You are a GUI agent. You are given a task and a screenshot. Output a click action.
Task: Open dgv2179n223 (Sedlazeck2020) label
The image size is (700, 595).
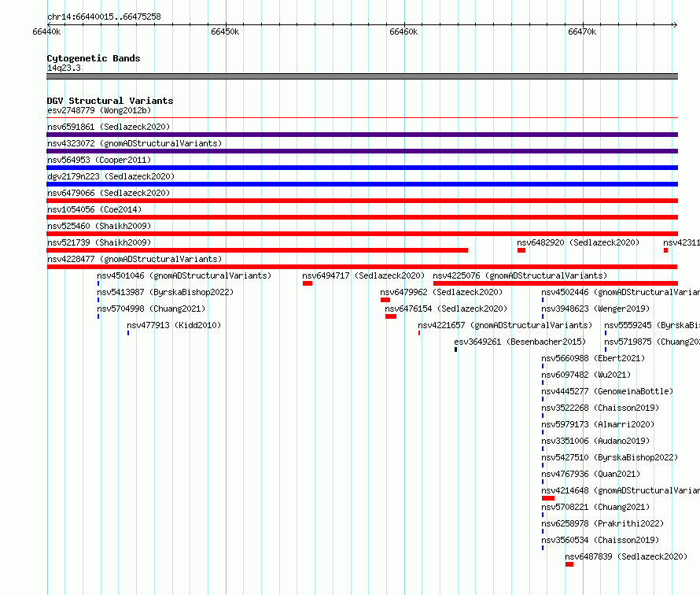[111, 176]
